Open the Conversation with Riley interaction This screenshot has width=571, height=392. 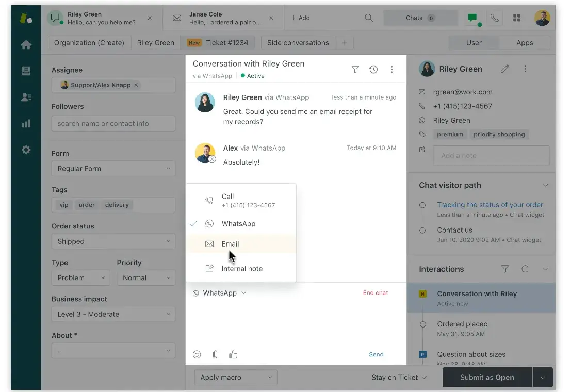tap(481, 298)
